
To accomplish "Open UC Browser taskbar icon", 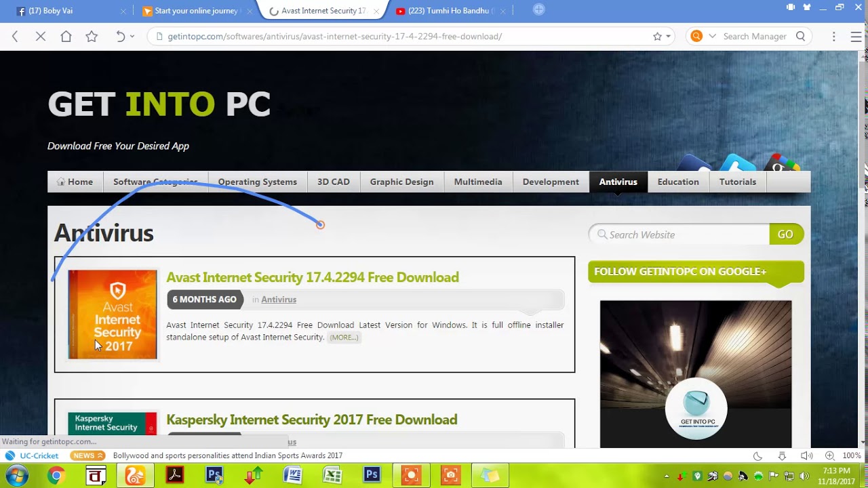I will click(x=135, y=476).
